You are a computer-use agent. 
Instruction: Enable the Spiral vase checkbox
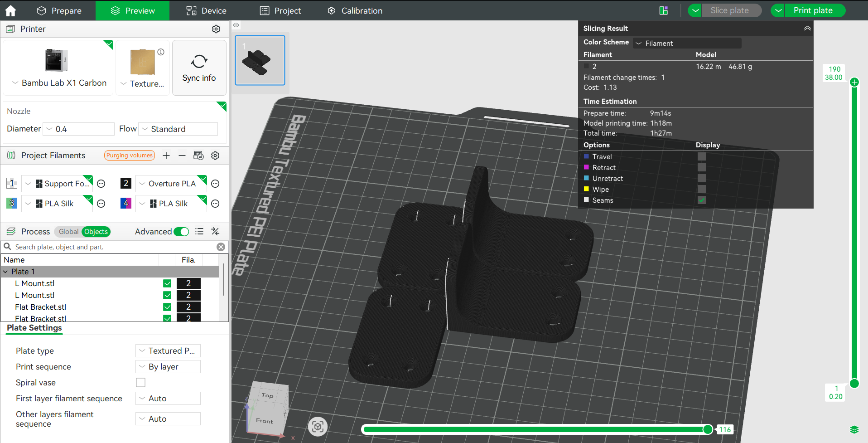(x=141, y=383)
